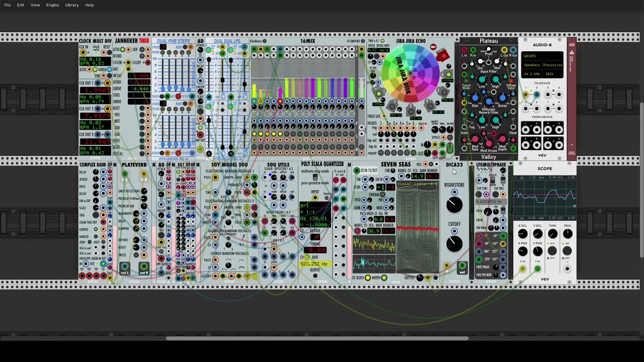Click the To Device port 1 on Audio-8

coord(526,95)
